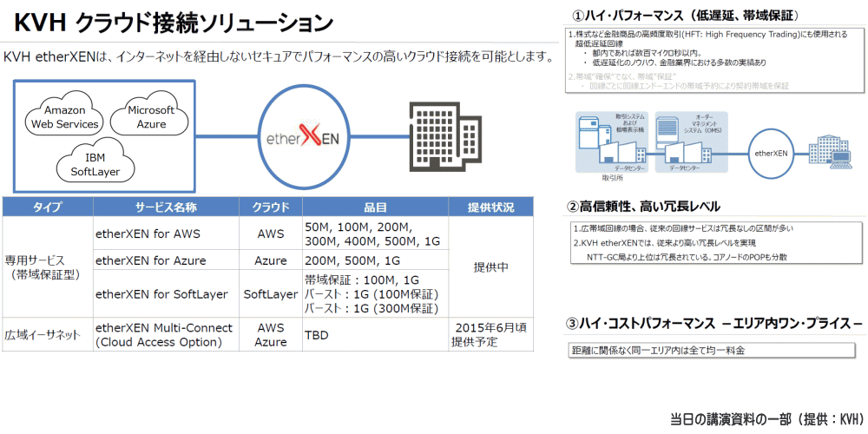Click the bullet 都内であれば数百マイクロ秒以内
868x434 pixels.
[645, 53]
